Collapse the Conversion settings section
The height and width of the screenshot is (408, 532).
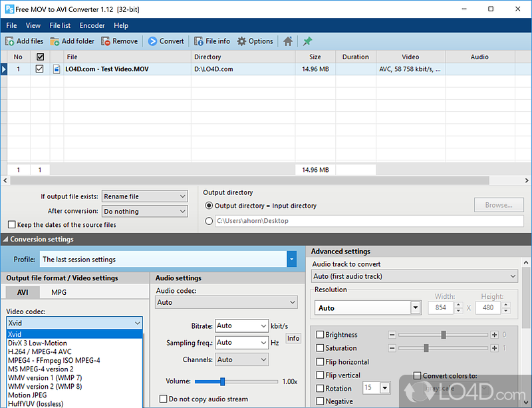tap(6, 240)
